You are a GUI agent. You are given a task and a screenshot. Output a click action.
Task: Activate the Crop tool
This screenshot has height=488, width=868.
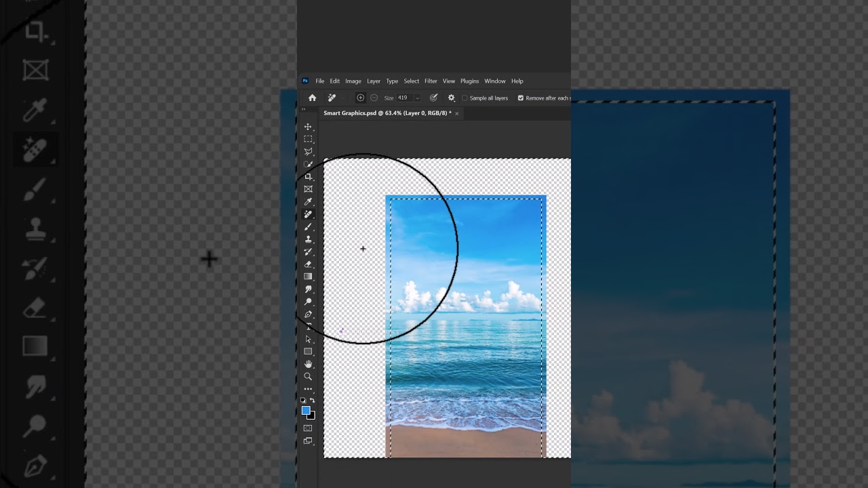click(309, 177)
